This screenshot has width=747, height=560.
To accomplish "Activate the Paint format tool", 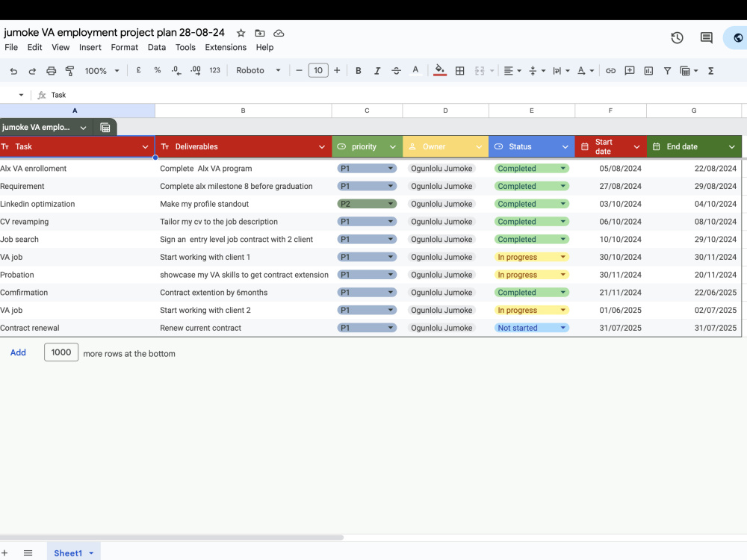I will point(70,71).
